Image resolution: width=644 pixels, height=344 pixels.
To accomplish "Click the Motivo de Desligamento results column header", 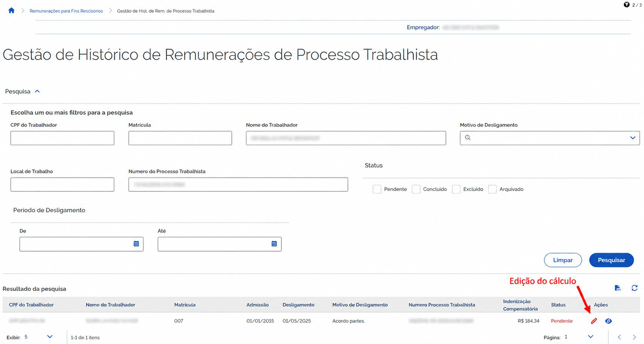I will [x=360, y=305].
